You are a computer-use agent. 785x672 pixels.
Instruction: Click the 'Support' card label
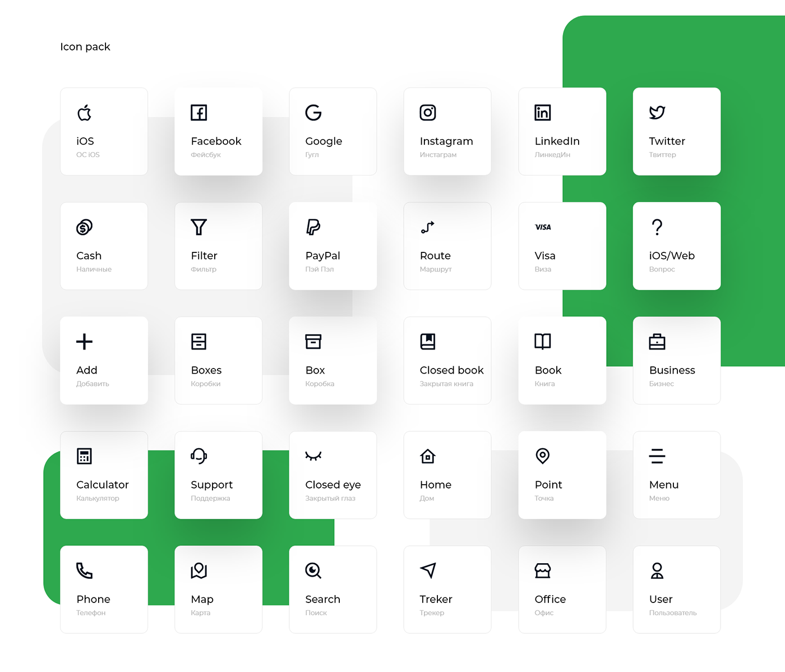pyautogui.click(x=212, y=485)
